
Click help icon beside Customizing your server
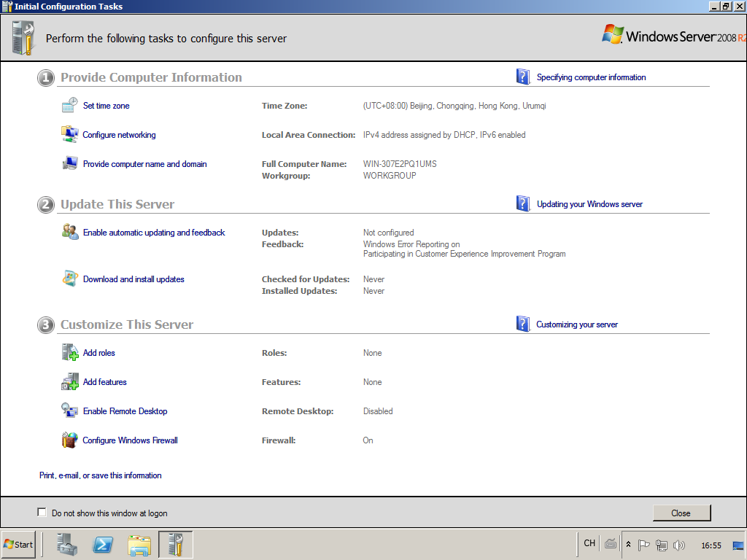pyautogui.click(x=523, y=324)
